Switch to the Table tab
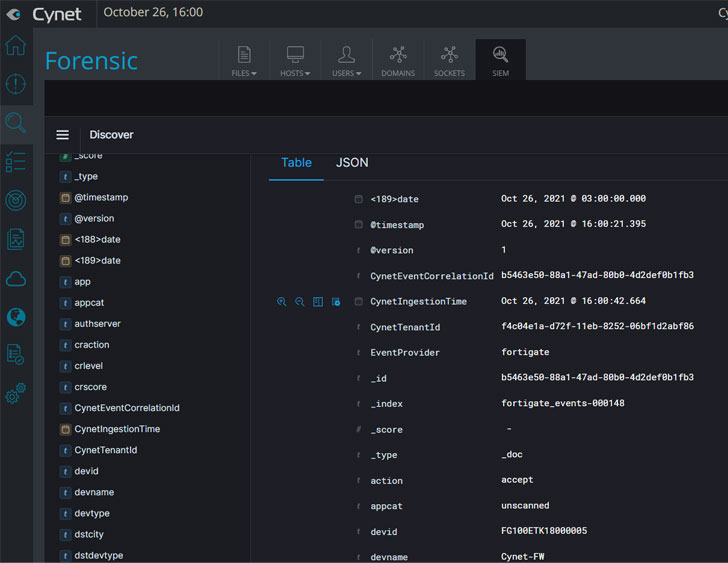 tap(296, 163)
